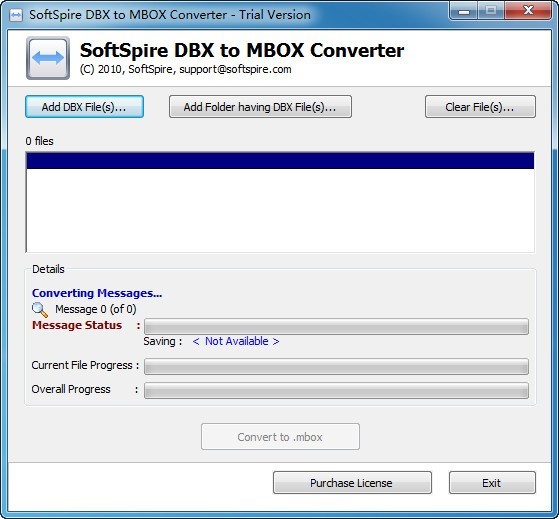This screenshot has width=559, height=519.
Task: Click the '< Not Available >' saving text
Action: point(236,341)
